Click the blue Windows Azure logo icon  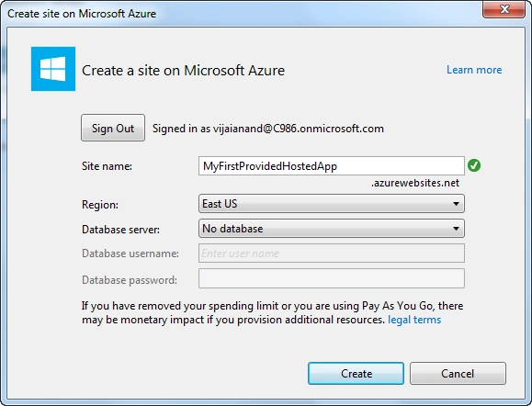pyautogui.click(x=53, y=69)
